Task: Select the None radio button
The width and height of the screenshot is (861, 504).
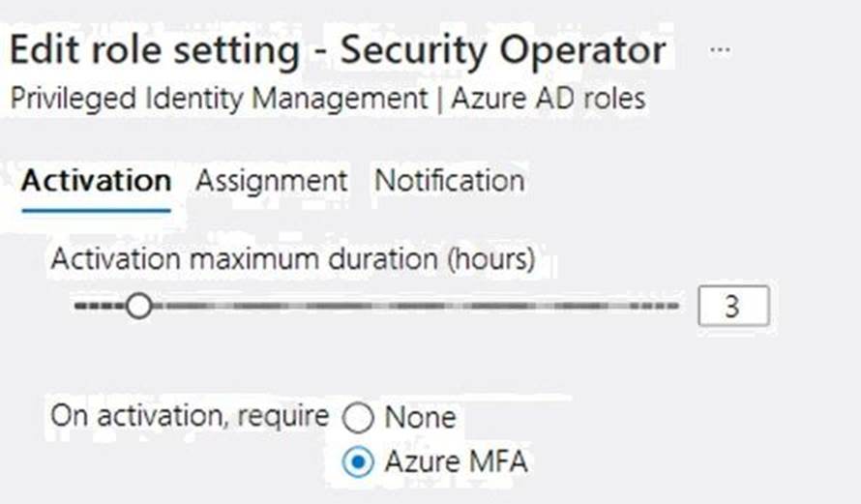Action: coord(358,418)
